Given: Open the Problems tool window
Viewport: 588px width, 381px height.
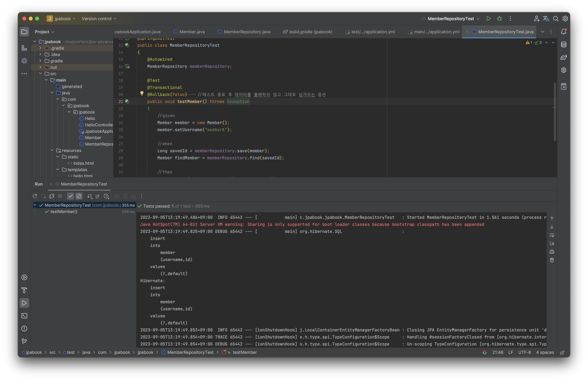Looking at the screenshot, I should (x=24, y=329).
